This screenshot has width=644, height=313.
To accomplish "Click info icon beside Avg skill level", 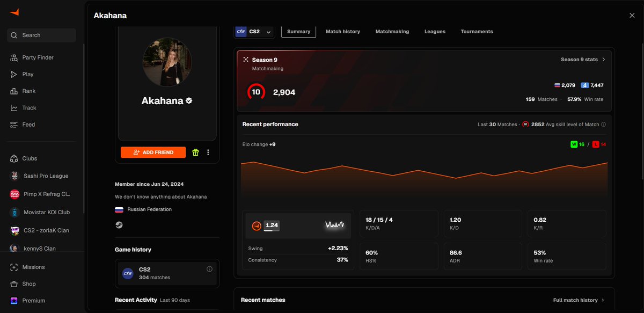I will (x=603, y=125).
